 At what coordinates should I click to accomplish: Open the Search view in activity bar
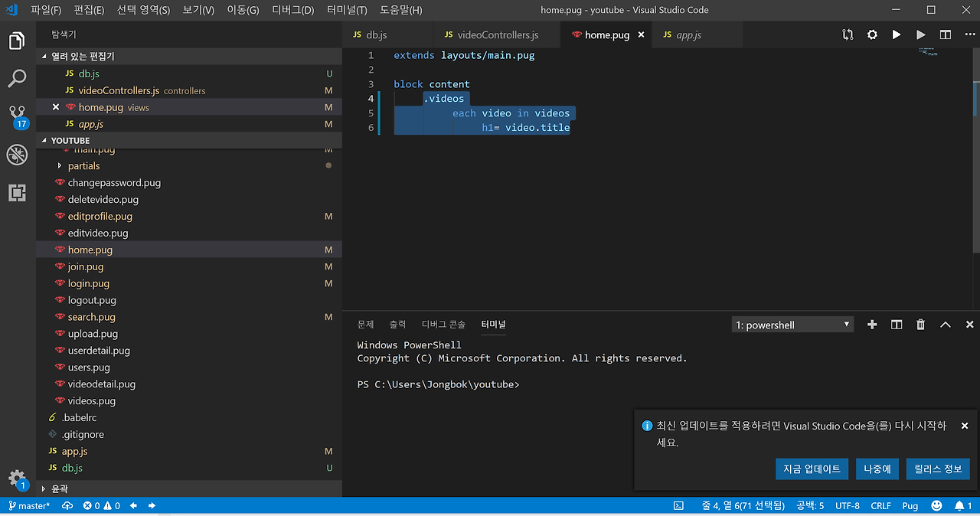coord(17,78)
